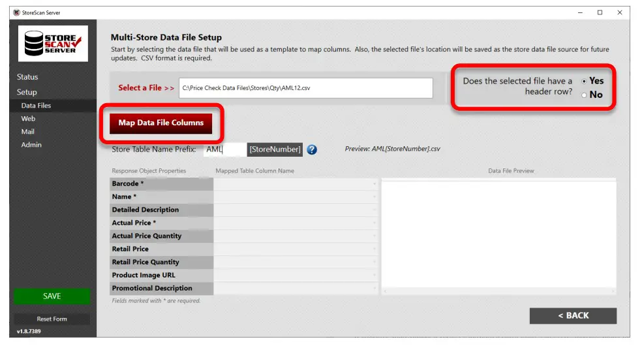Viewport: 644px width, 348px height.
Task: Click the < BACK button
Action: click(x=573, y=315)
